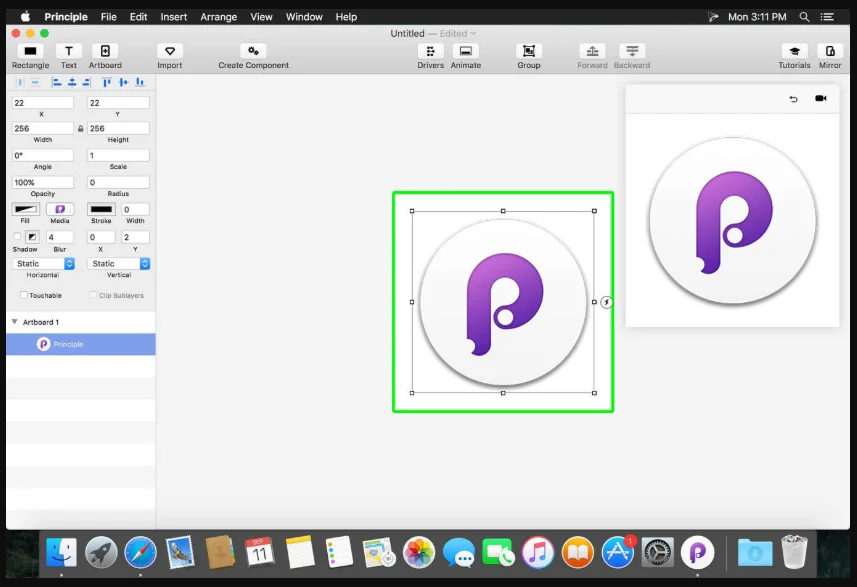The height and width of the screenshot is (587, 857).
Task: Open the title Edited dropdown chevron
Action: (x=473, y=33)
